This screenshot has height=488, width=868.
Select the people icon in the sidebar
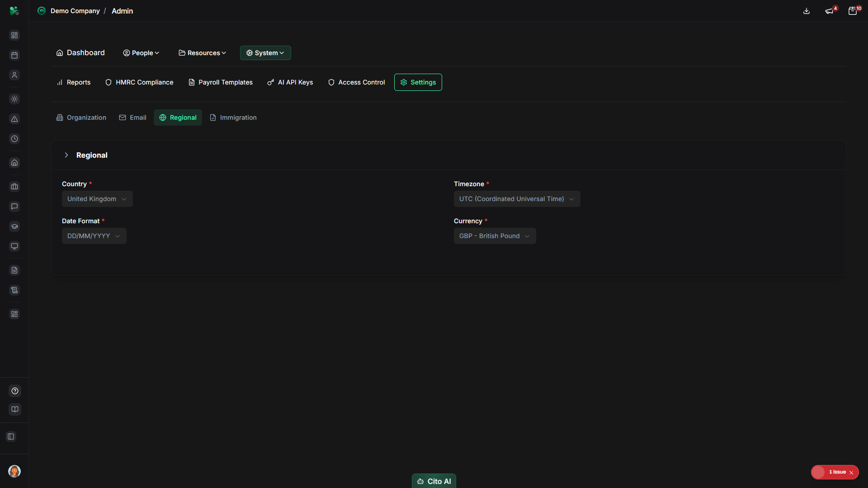click(x=14, y=75)
